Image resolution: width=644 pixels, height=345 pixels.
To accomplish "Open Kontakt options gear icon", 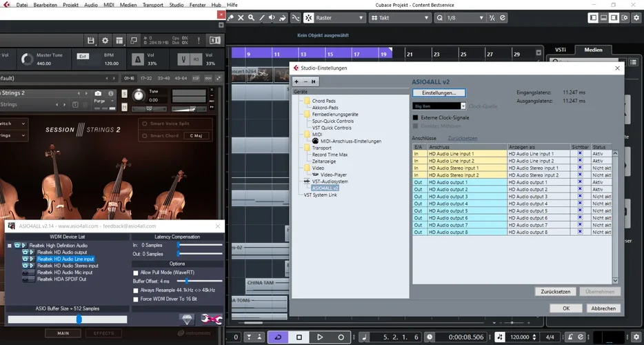I will coord(105,41).
